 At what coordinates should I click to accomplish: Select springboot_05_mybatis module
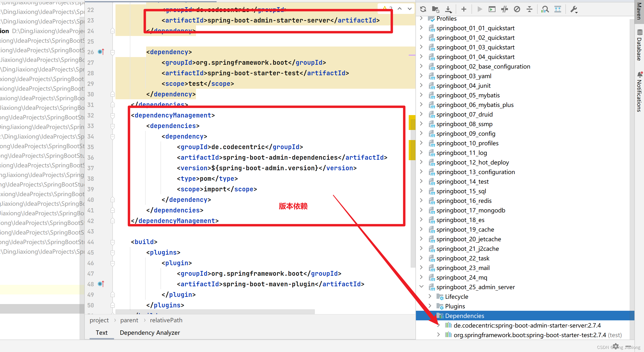pyautogui.click(x=468, y=95)
